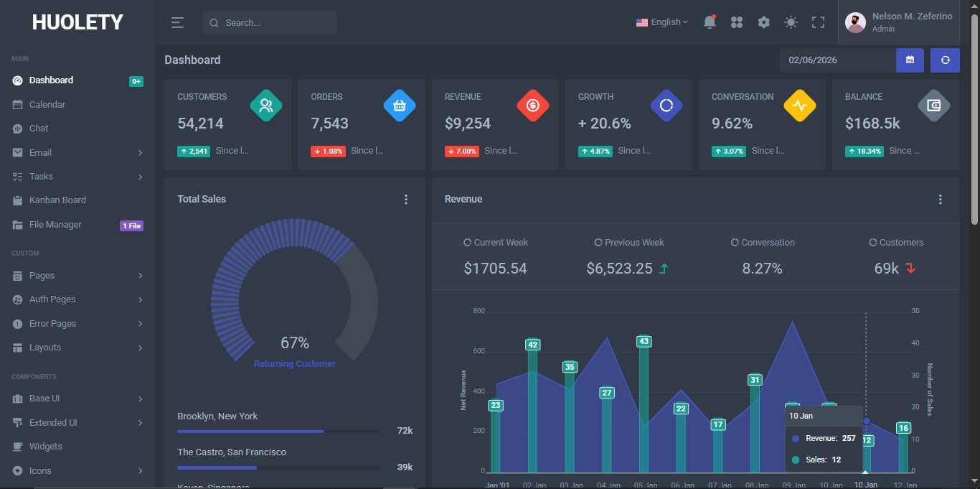The image size is (980, 489).
Task: Click the notification bell icon
Action: click(x=710, y=22)
